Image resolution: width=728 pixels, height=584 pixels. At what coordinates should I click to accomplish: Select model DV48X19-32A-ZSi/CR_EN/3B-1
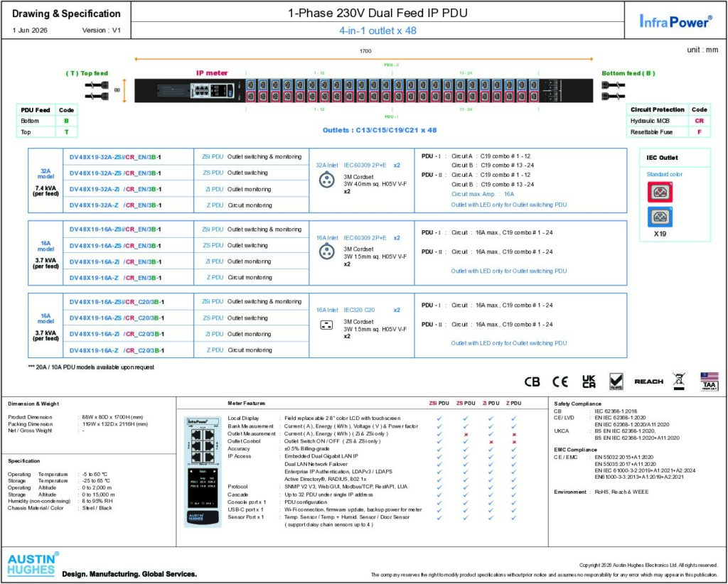(115, 157)
